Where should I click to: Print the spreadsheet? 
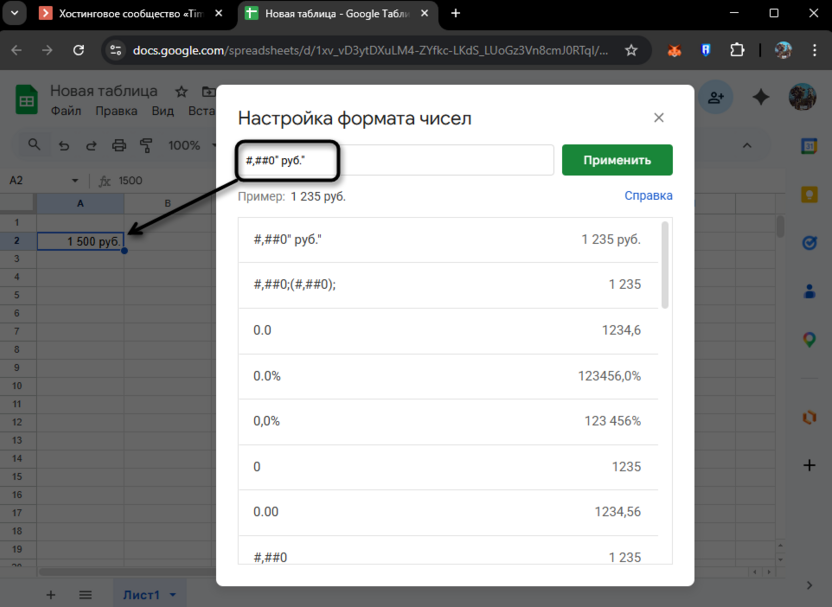tap(117, 145)
